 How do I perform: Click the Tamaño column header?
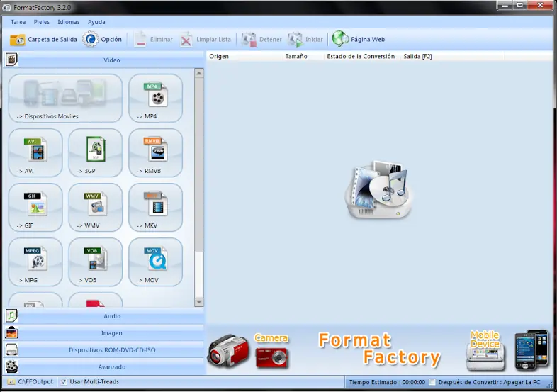[x=304, y=56]
